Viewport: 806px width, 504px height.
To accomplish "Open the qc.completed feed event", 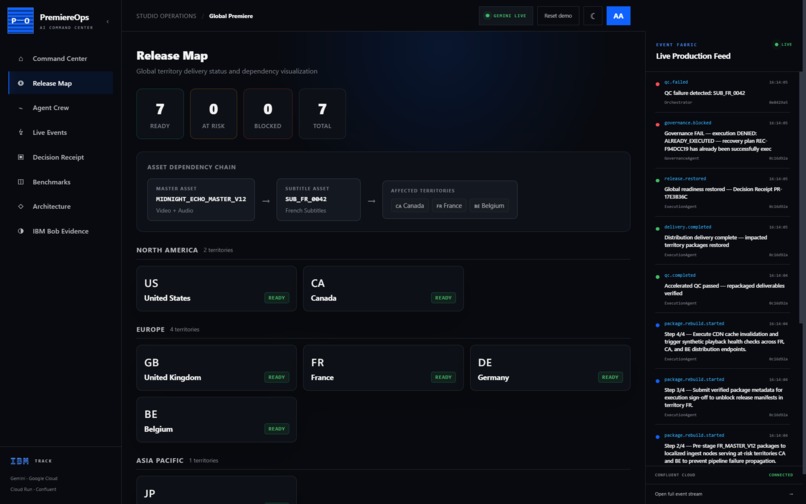I will click(x=722, y=290).
